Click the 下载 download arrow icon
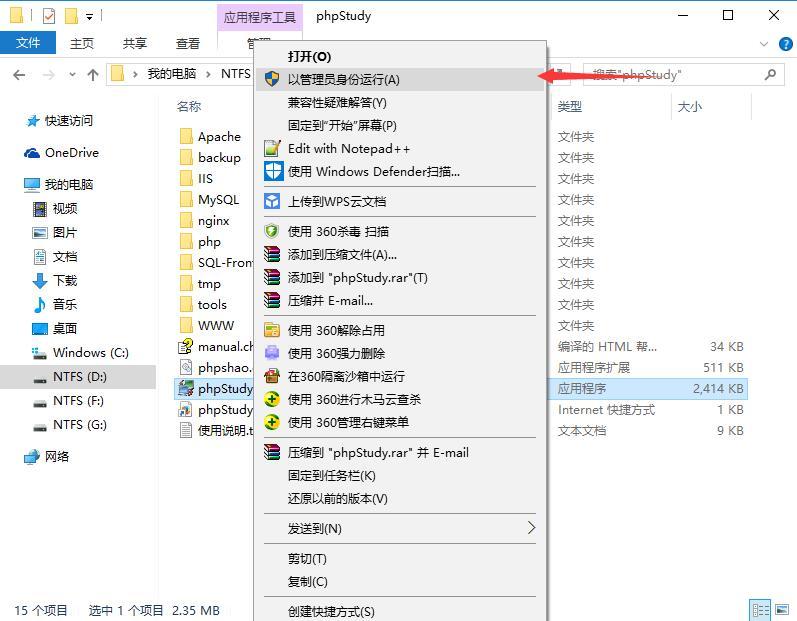The height and width of the screenshot is (621, 797). [x=40, y=281]
